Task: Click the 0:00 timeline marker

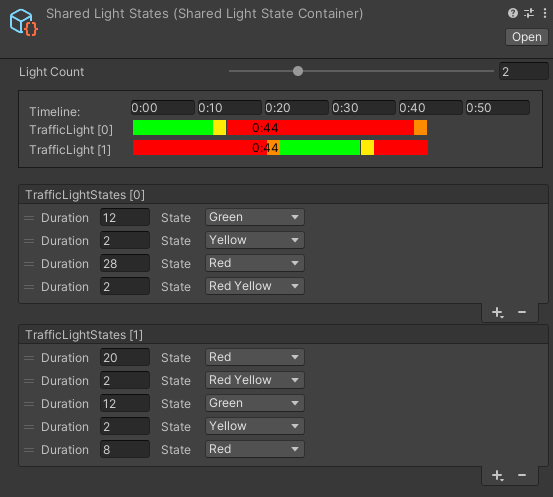Action: (x=163, y=108)
